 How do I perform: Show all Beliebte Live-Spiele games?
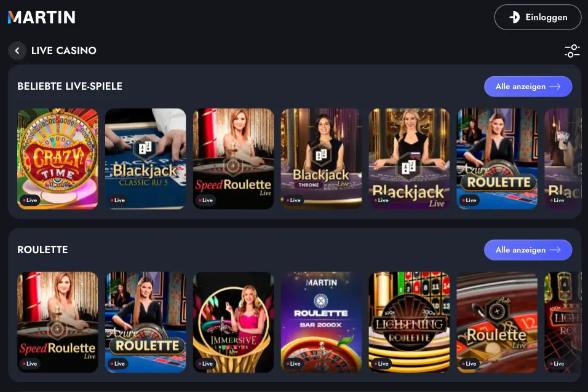(528, 87)
